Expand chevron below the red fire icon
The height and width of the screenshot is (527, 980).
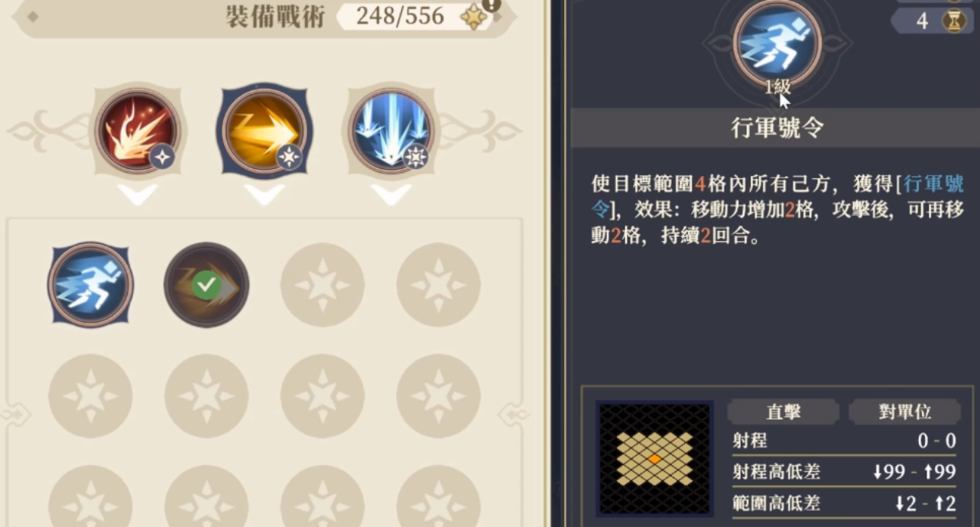(138, 194)
